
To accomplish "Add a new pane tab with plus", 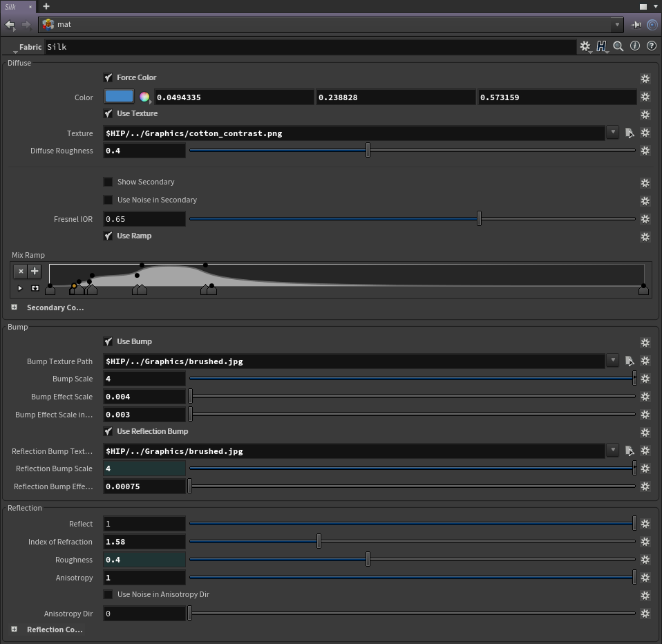I will (x=46, y=6).
